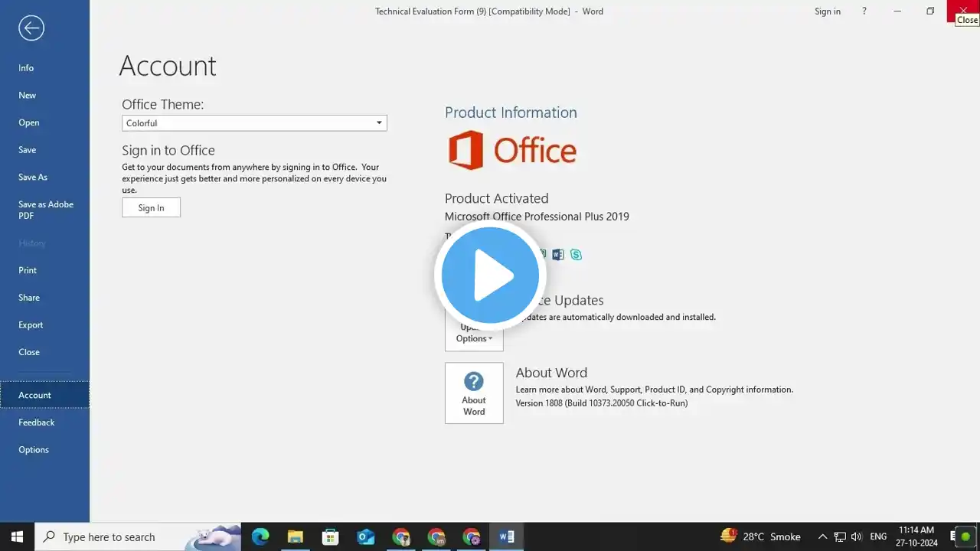The width and height of the screenshot is (980, 551).
Task: Click the volume speaker icon
Action: 856,536
